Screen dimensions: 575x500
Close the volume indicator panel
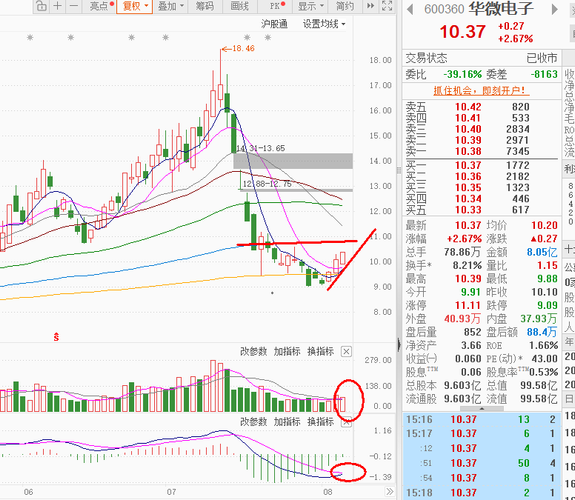click(346, 351)
